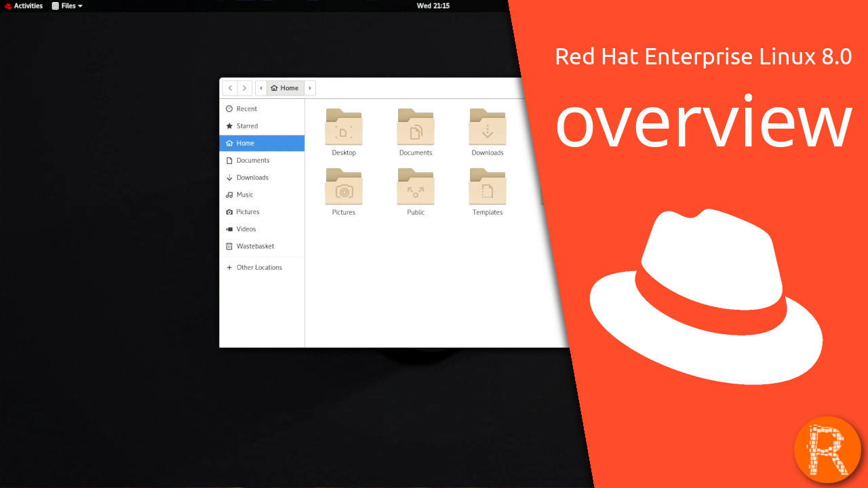Open Music in the sidebar
Screen dimensions: 868x488
(x=262, y=195)
